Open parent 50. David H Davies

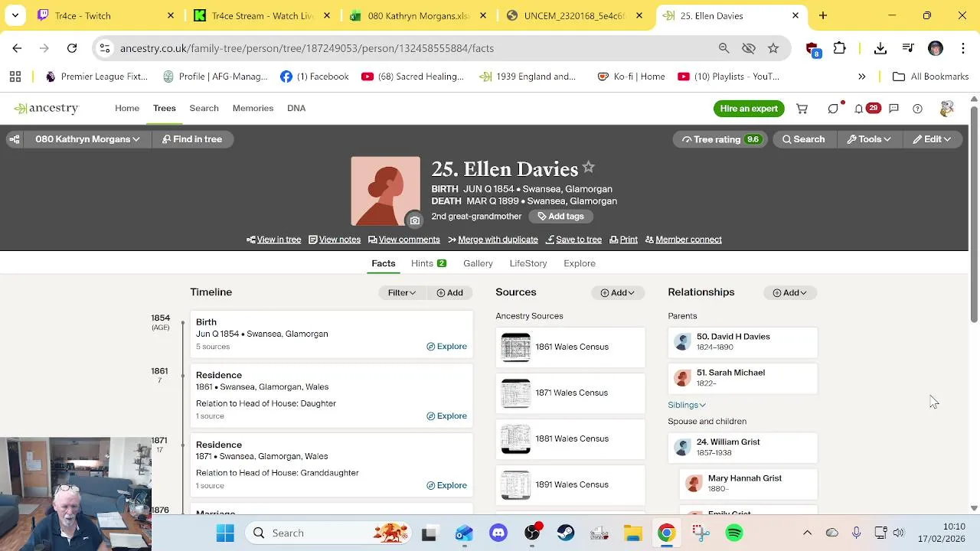pos(743,342)
